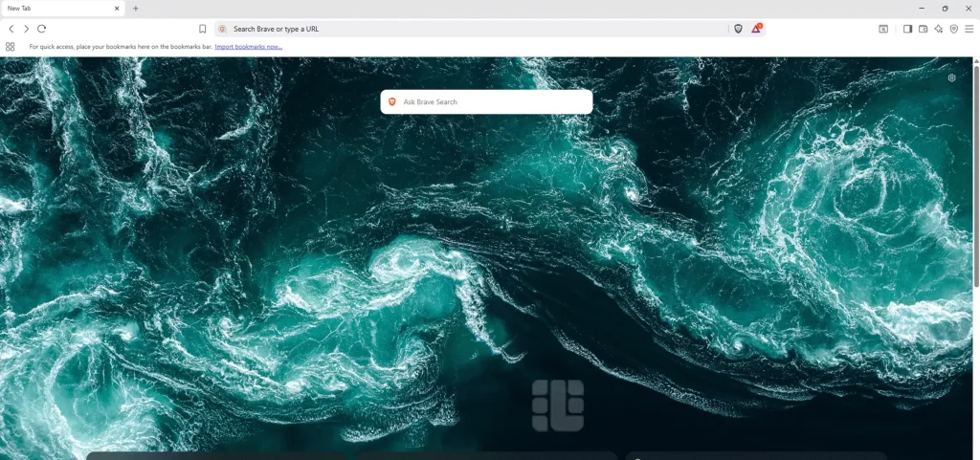Go back to the previous page
The width and height of the screenshot is (980, 460).
11,29
